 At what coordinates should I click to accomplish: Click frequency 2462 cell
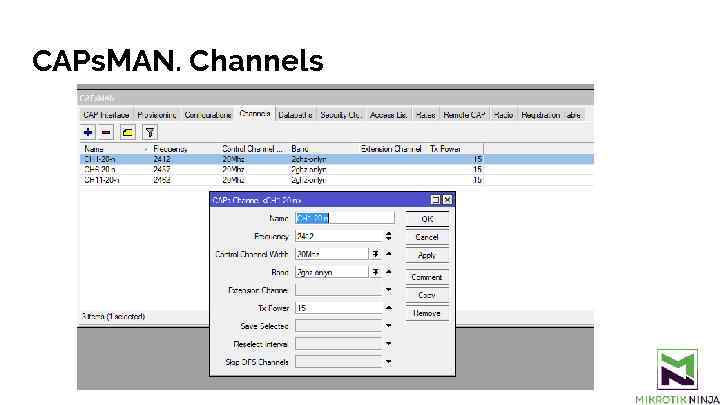click(162, 180)
